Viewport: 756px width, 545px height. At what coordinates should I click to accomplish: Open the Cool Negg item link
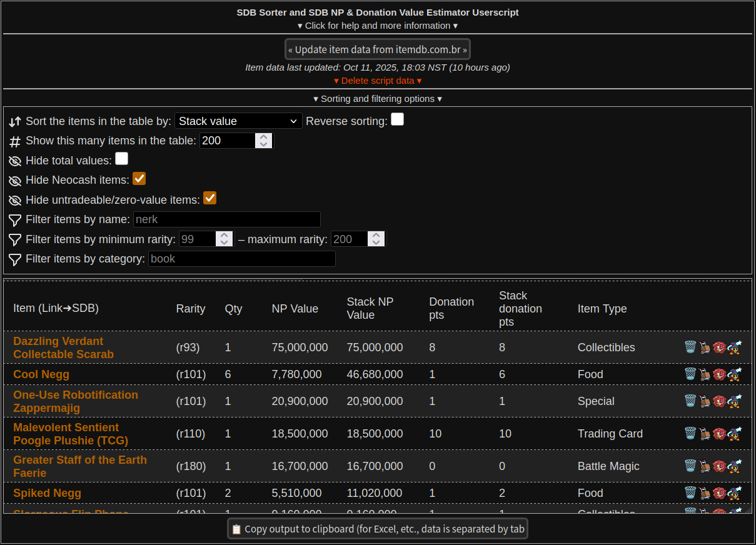[x=41, y=374]
